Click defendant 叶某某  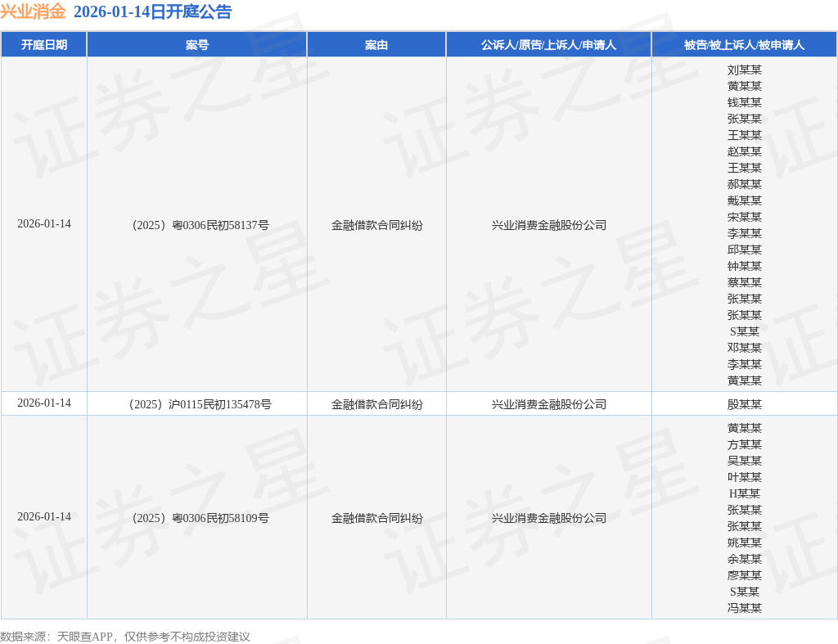(745, 477)
